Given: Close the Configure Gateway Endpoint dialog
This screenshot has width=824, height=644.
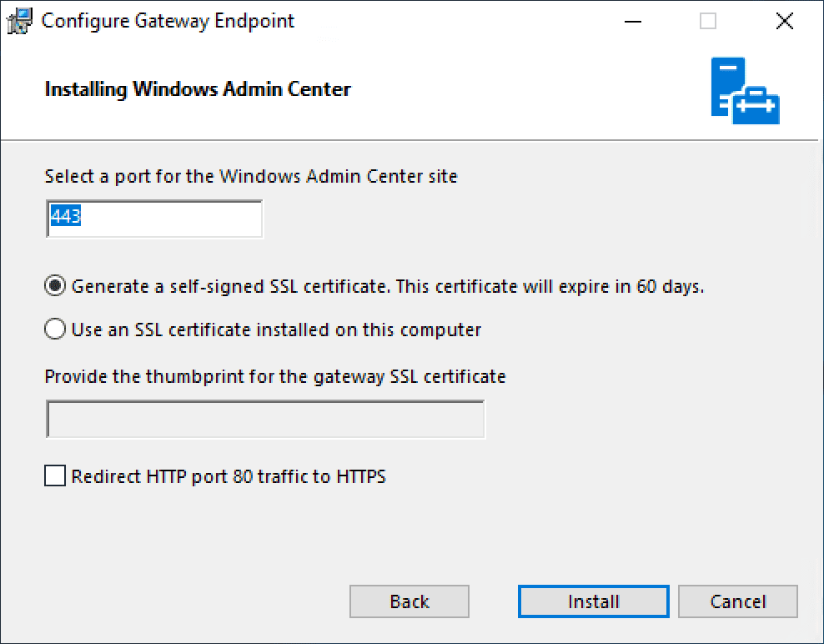Looking at the screenshot, I should [x=784, y=22].
